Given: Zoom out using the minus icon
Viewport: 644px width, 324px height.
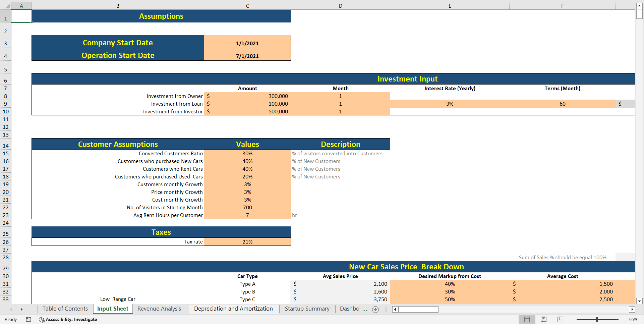Looking at the screenshot, I should coord(573,319).
